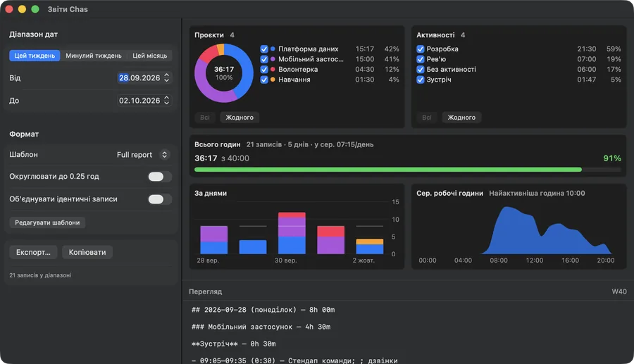Click the Від date stepper arrows
Viewport: 634px width, 364px height.
click(x=166, y=78)
